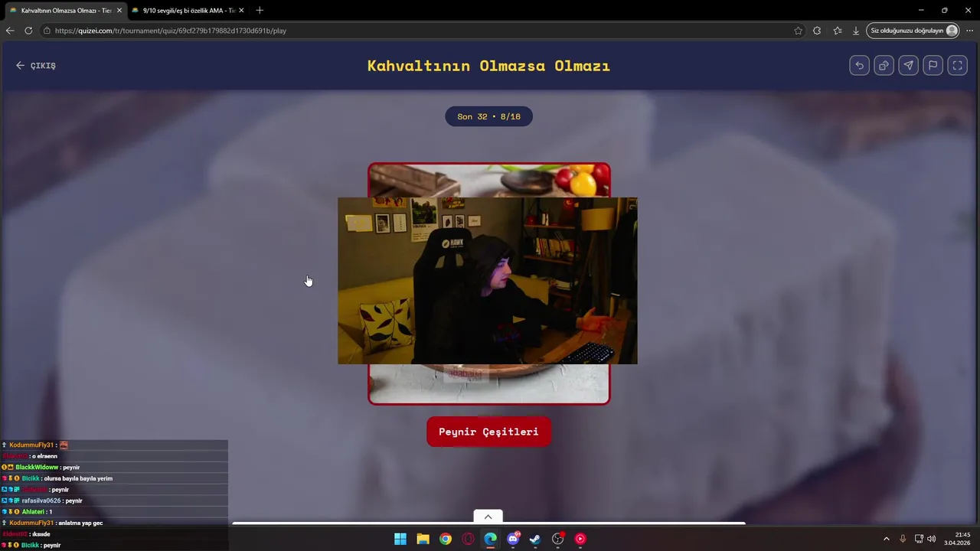Expand the upward chevron panel at bottom

[x=488, y=517]
